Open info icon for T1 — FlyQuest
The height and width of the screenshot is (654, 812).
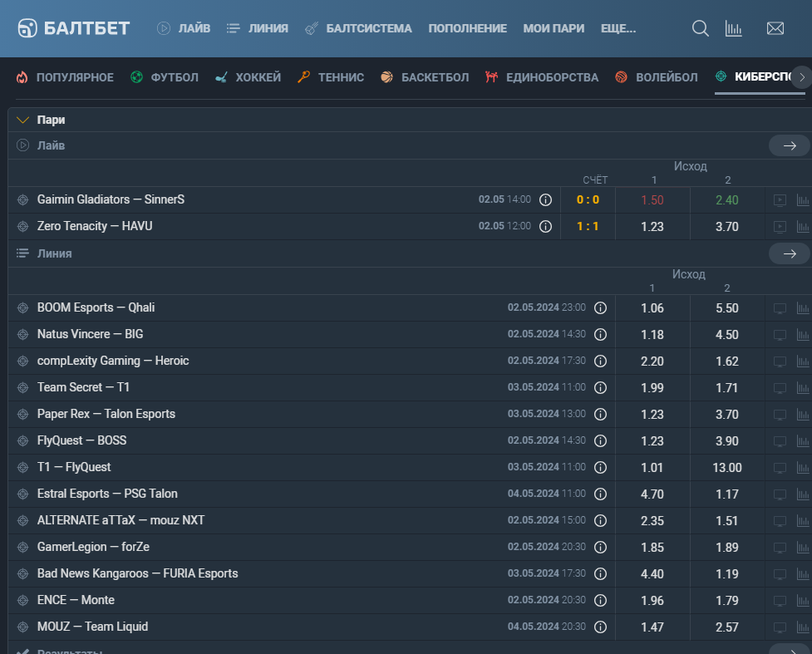(600, 468)
